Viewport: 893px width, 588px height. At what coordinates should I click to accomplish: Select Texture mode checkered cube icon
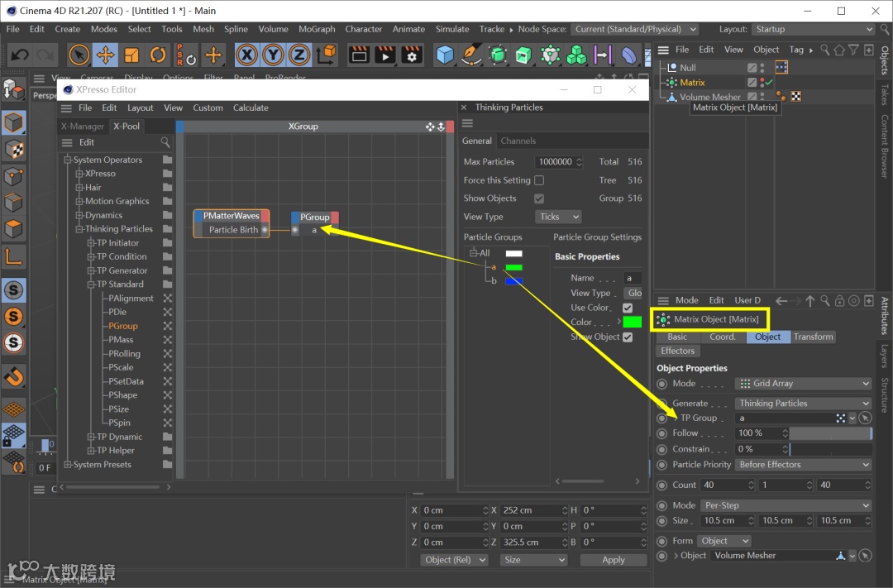point(14,150)
